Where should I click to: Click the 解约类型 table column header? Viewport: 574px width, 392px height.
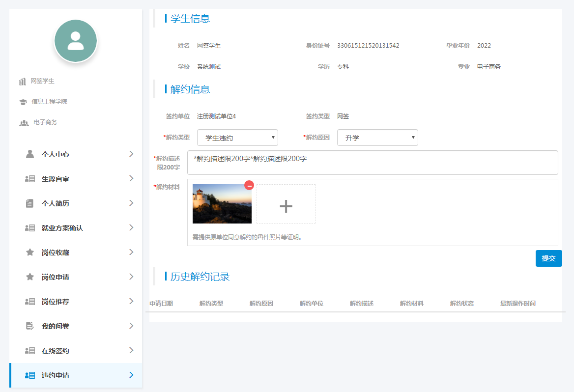click(211, 304)
